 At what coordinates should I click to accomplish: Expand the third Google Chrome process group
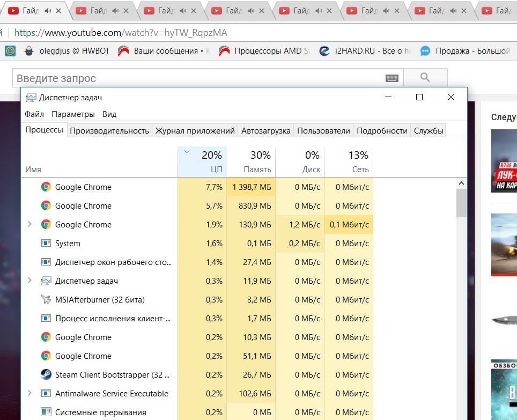point(29,224)
